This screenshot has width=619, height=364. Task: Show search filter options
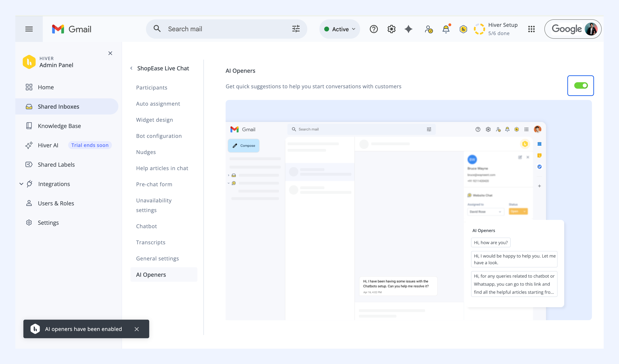click(296, 29)
